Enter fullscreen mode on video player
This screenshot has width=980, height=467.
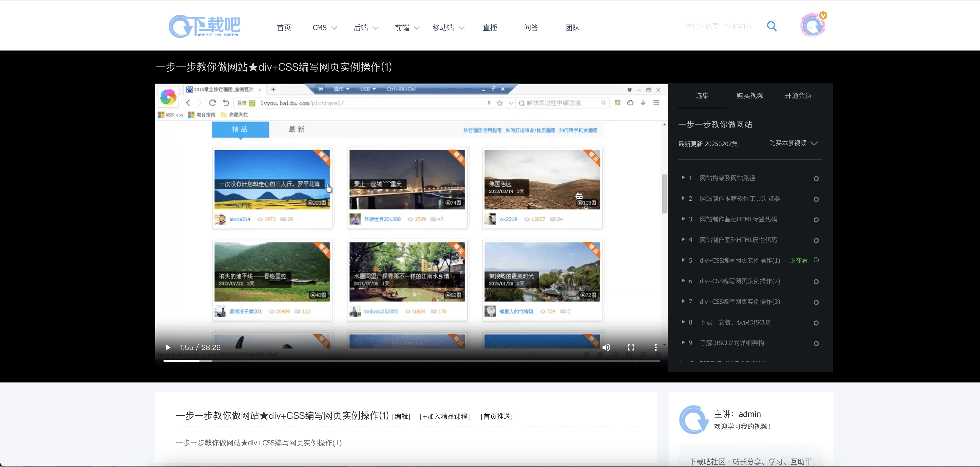pos(631,347)
